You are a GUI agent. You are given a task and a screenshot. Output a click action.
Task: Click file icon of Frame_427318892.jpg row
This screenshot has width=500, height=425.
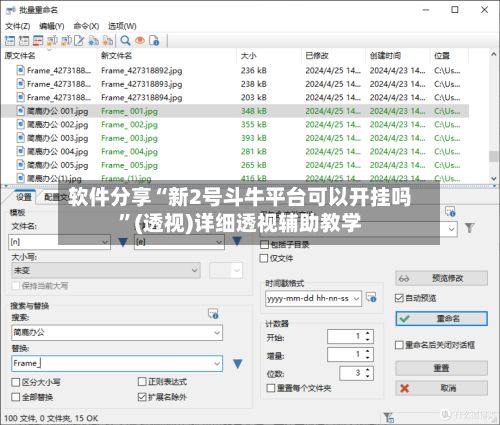tap(21, 70)
